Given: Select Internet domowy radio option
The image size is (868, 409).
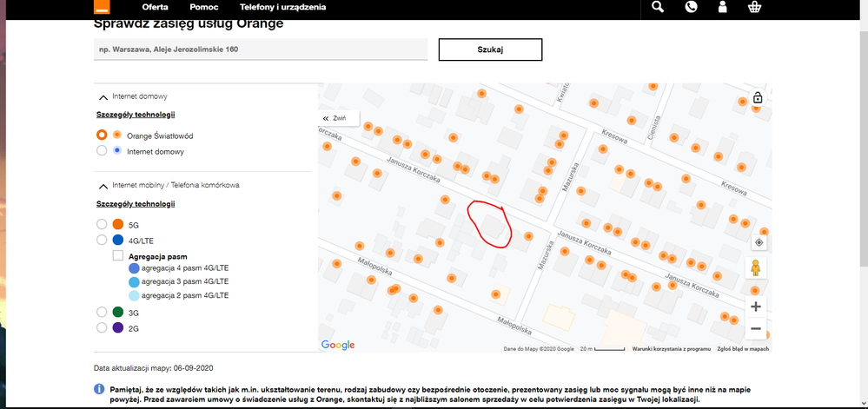Looking at the screenshot, I should (102, 150).
